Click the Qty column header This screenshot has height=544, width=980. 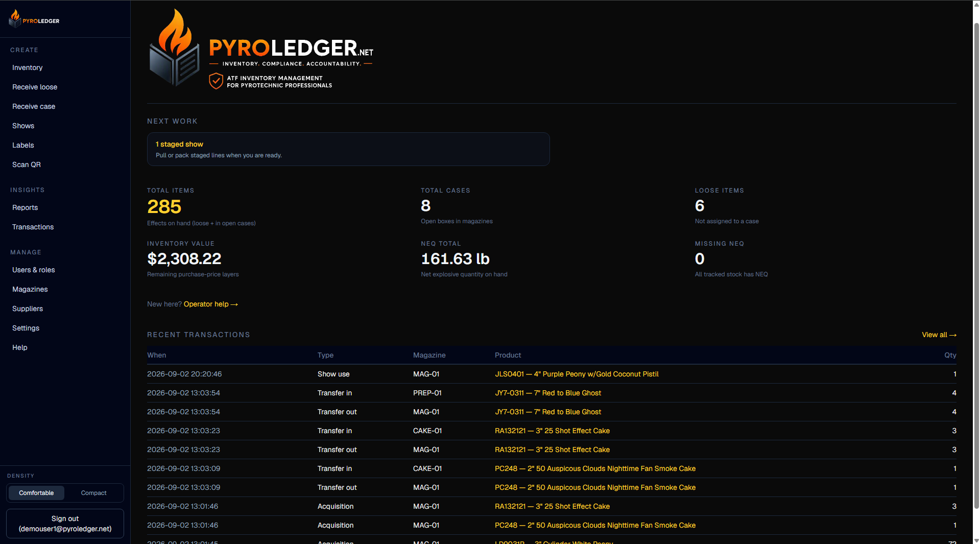point(950,355)
